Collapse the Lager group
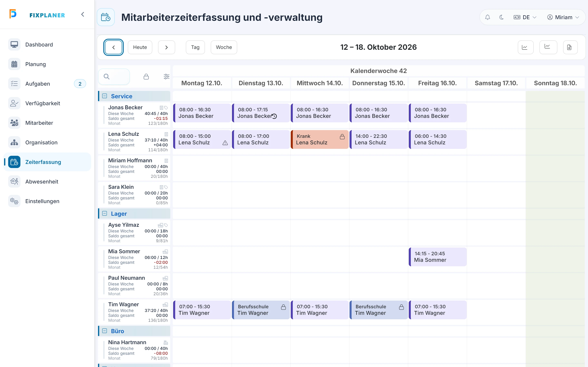 click(105, 214)
